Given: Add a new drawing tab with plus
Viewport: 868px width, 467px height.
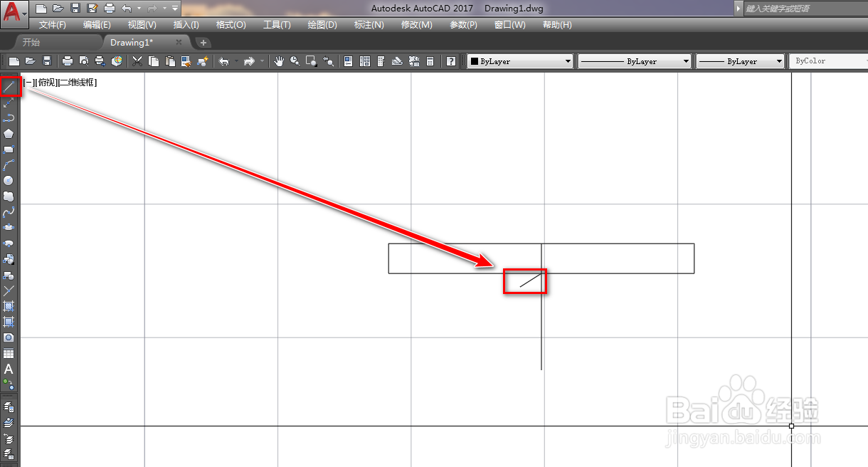Looking at the screenshot, I should (x=203, y=43).
